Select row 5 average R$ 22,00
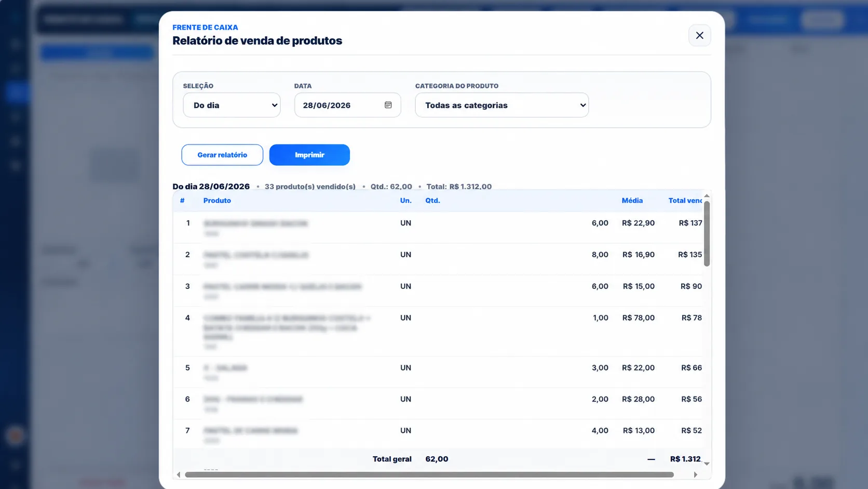Viewport: 868px width, 489px height. click(x=638, y=368)
